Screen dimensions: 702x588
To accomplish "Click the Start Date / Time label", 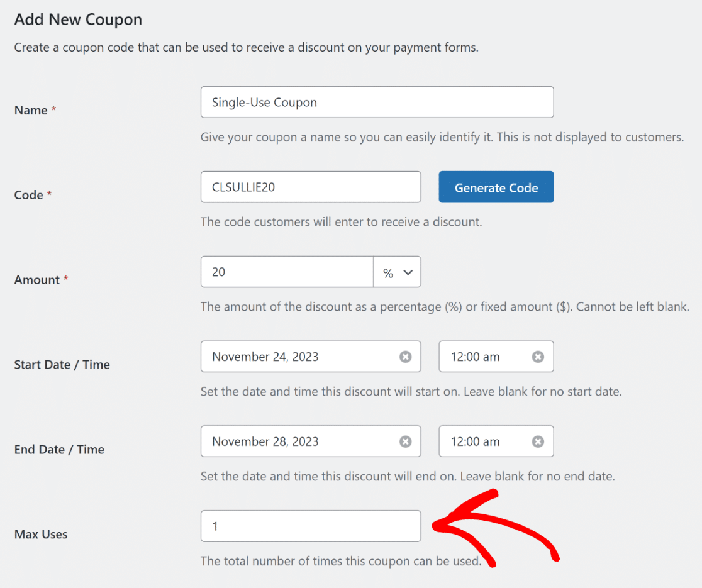I will pyautogui.click(x=62, y=365).
